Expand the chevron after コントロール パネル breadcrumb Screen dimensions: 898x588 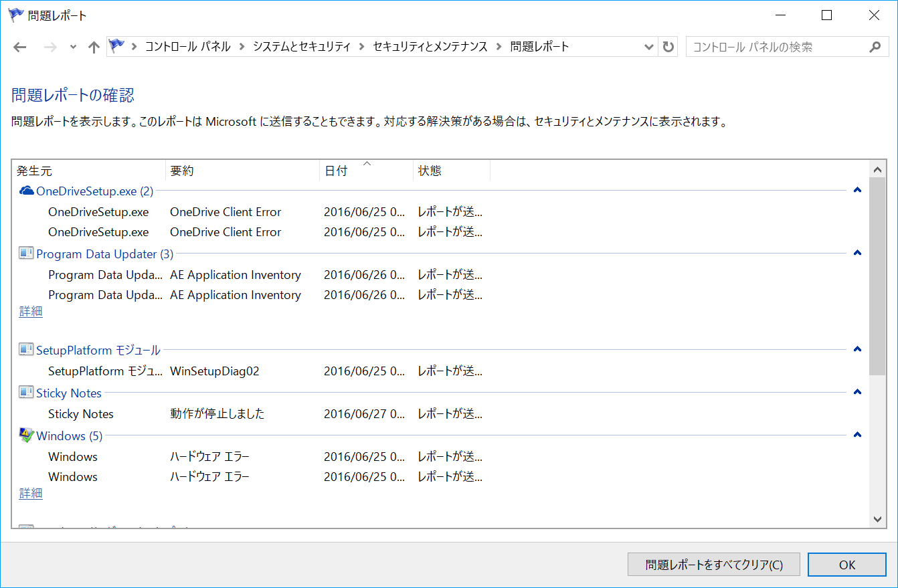pos(242,47)
